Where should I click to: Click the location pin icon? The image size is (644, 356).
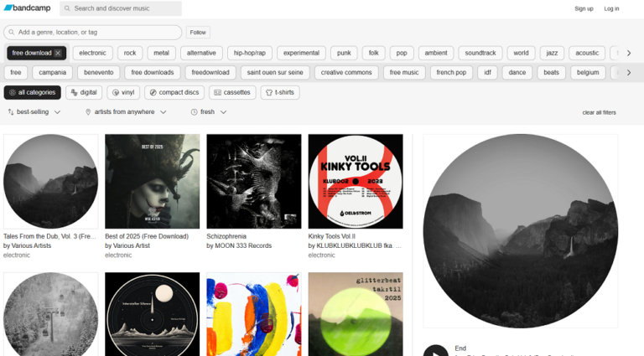pos(88,112)
